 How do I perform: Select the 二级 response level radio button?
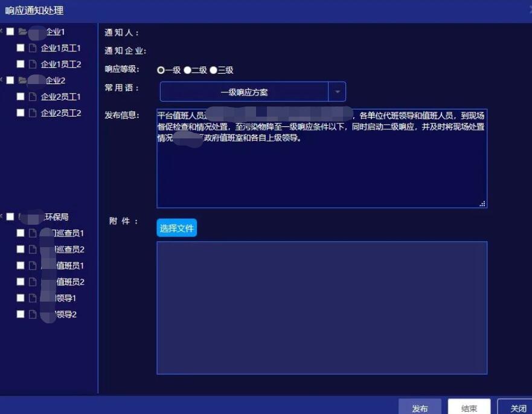point(187,70)
